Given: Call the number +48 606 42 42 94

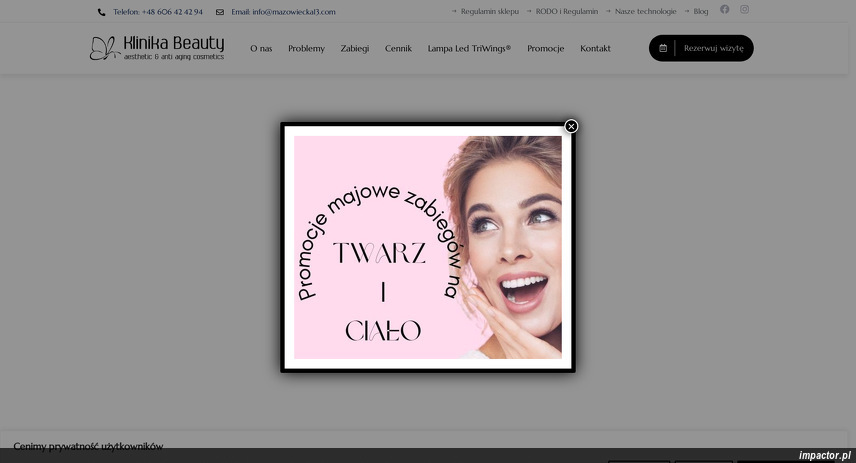Looking at the screenshot, I should [x=158, y=12].
